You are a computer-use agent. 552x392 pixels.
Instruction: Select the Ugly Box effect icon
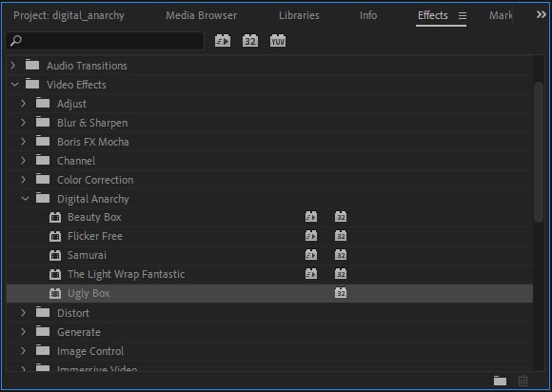[55, 293]
